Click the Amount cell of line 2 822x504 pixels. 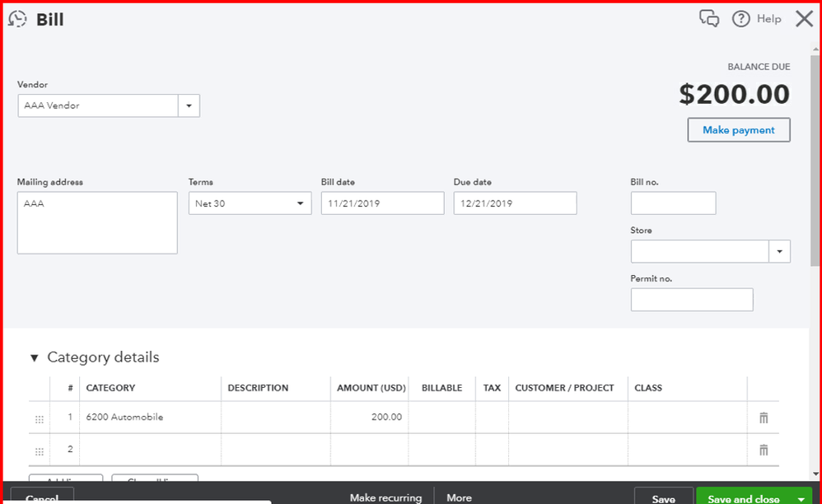point(370,450)
